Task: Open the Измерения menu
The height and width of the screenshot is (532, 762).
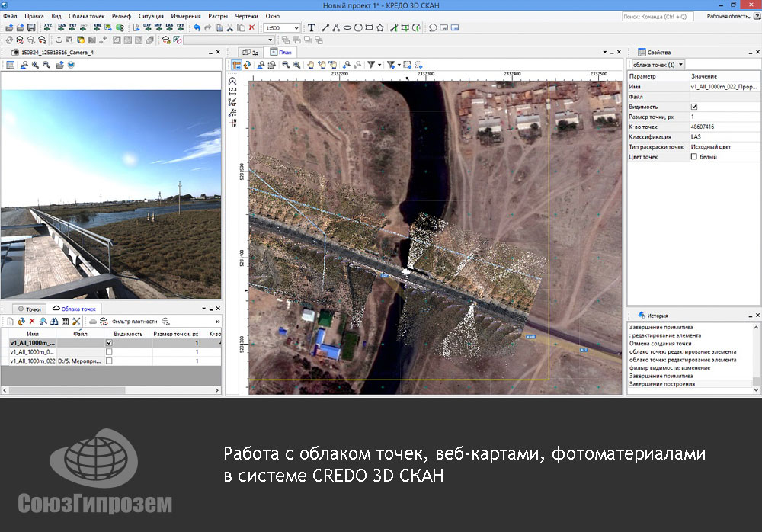Action: [x=186, y=16]
